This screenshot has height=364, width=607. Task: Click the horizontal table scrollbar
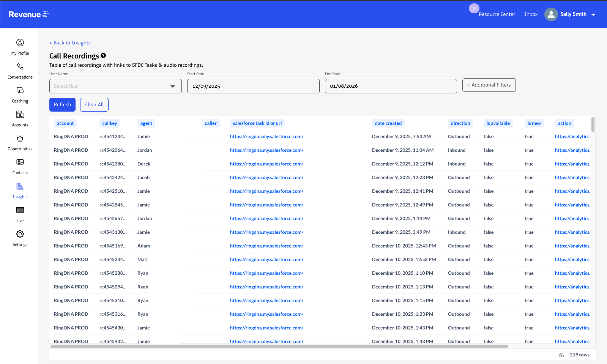(x=279, y=346)
